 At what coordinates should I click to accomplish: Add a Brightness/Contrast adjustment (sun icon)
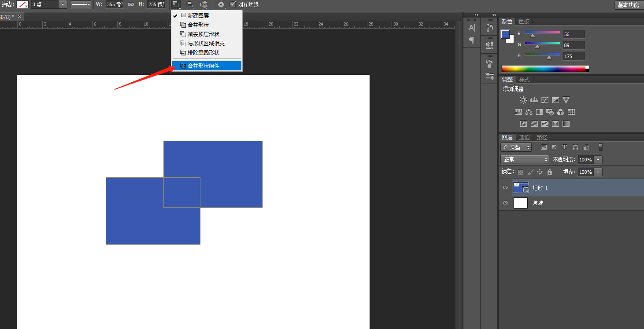tap(523, 100)
